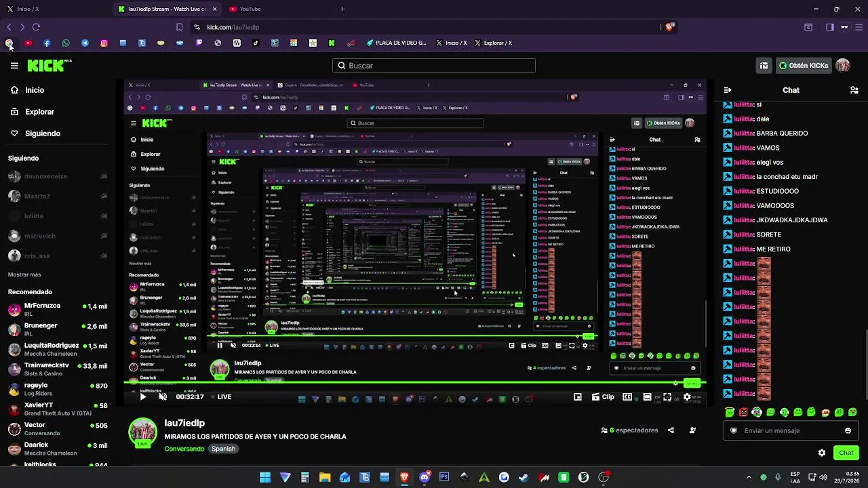The width and height of the screenshot is (868, 488).
Task: Open the Windows Start menu
Action: 265,477
